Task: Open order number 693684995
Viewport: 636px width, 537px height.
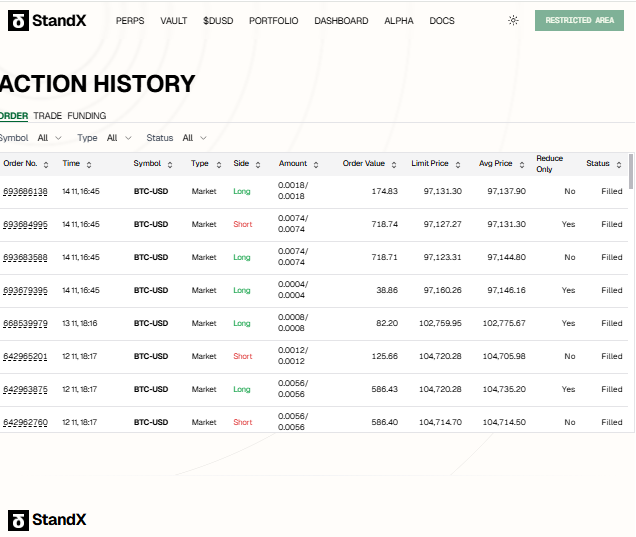Action: click(25, 224)
